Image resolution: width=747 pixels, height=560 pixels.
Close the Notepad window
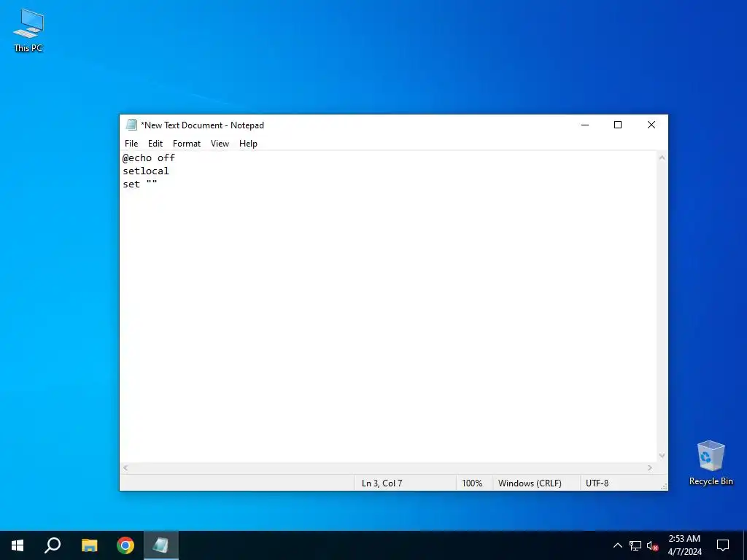651,125
